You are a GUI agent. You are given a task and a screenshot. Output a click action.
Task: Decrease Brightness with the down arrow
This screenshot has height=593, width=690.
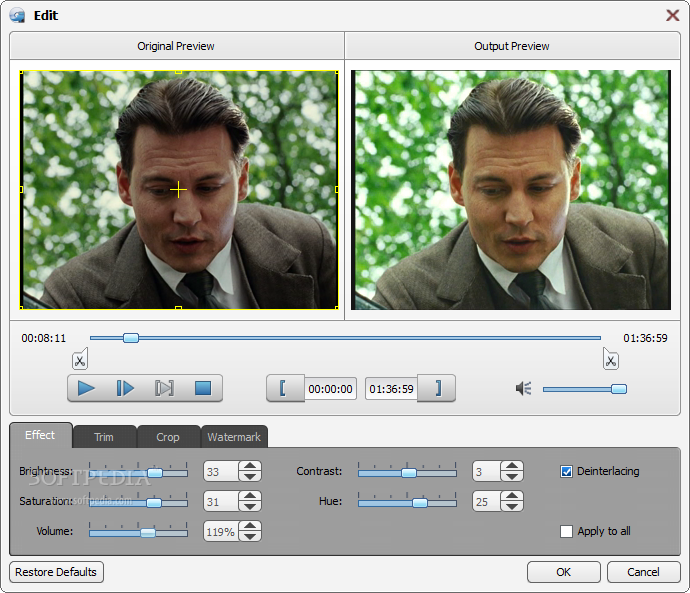(250, 476)
